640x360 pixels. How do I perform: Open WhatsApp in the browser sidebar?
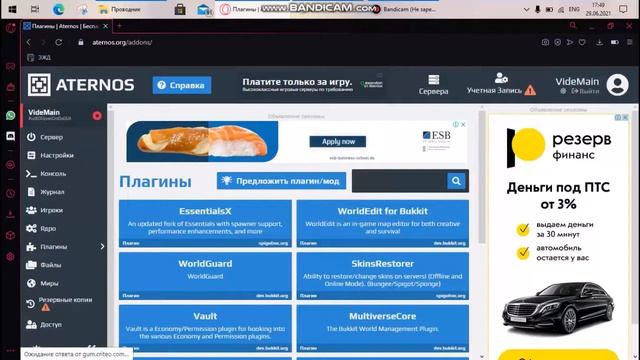[11, 116]
